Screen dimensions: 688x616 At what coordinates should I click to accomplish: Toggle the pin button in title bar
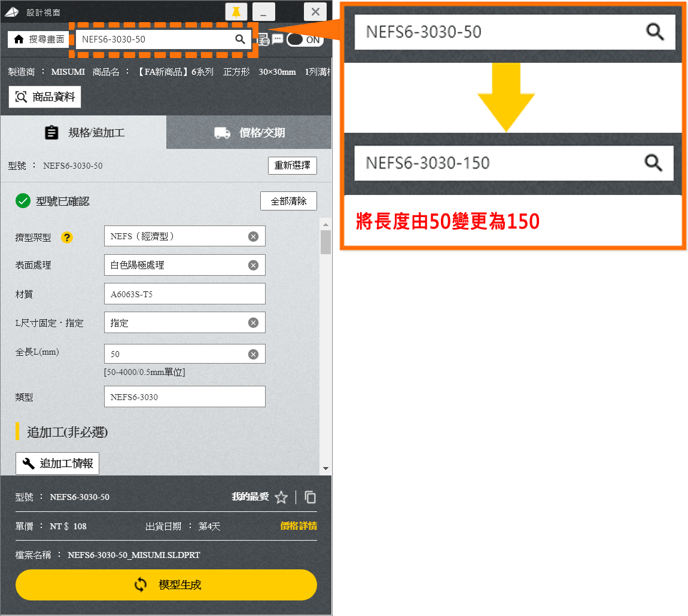236,11
